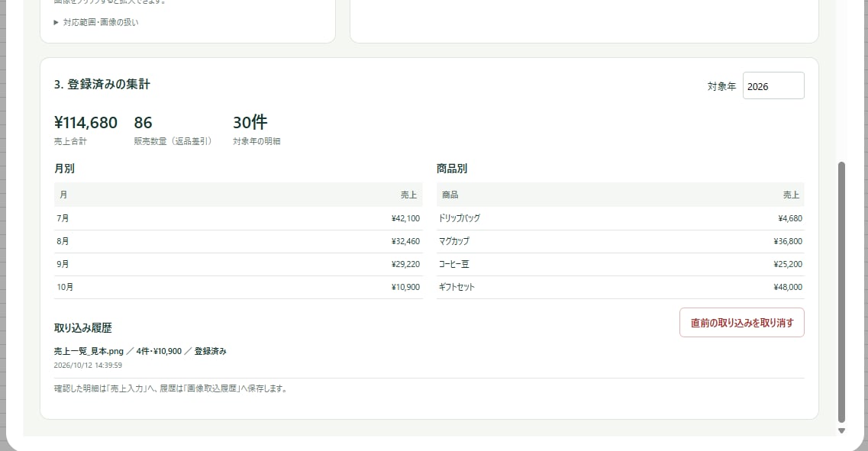Select the 86 sales quantity value
Image resolution: width=868 pixels, height=451 pixels.
pyautogui.click(x=143, y=122)
